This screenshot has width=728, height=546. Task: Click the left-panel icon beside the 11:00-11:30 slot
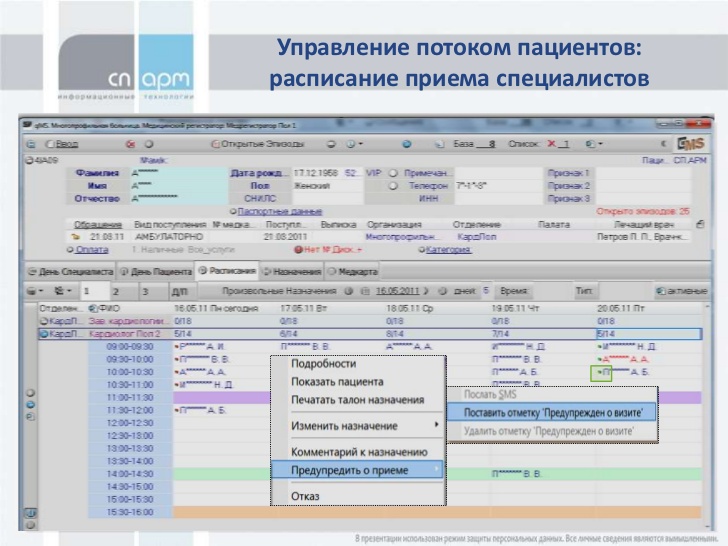pyautogui.click(x=31, y=393)
